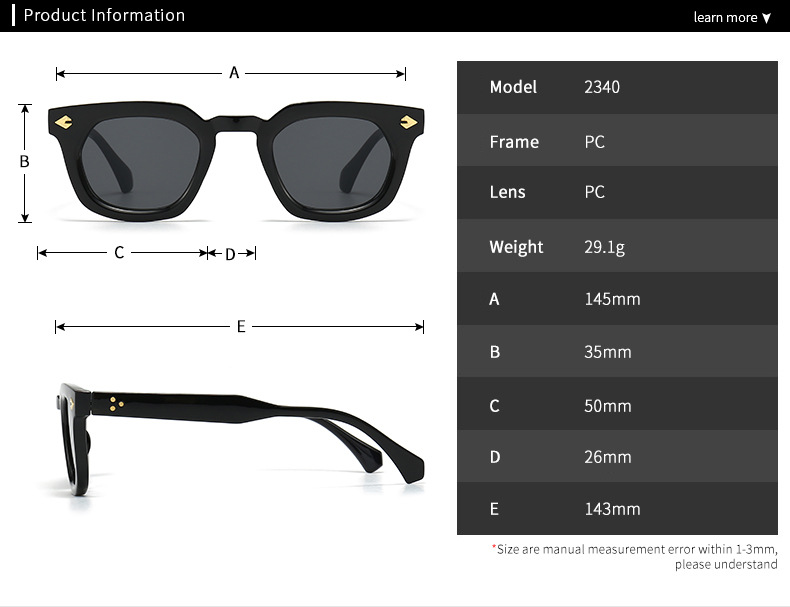Click the Frame PC table row

coord(617,141)
